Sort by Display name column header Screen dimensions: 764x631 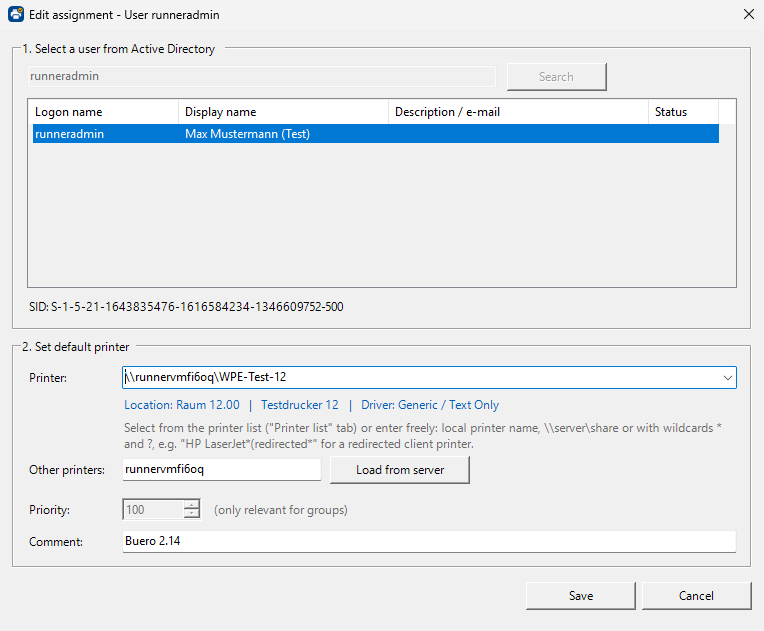(x=283, y=112)
